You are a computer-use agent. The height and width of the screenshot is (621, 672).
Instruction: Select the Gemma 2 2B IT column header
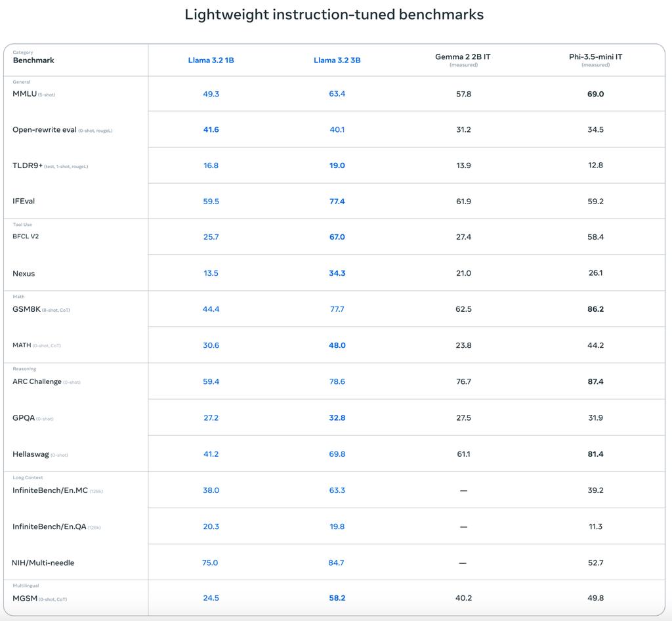pos(463,57)
